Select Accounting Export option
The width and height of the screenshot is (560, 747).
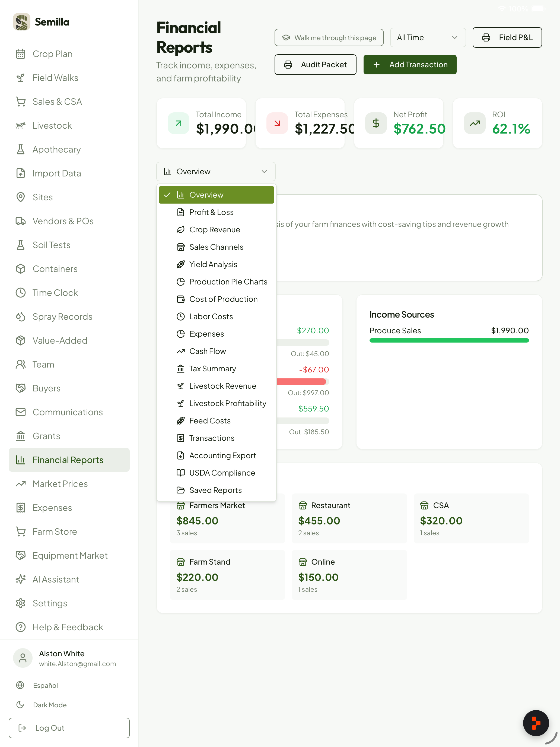click(216, 455)
